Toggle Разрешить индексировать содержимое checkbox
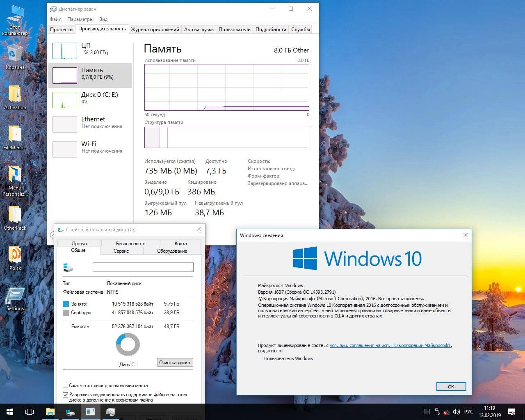Screen dimensions: 525x420 65,395
